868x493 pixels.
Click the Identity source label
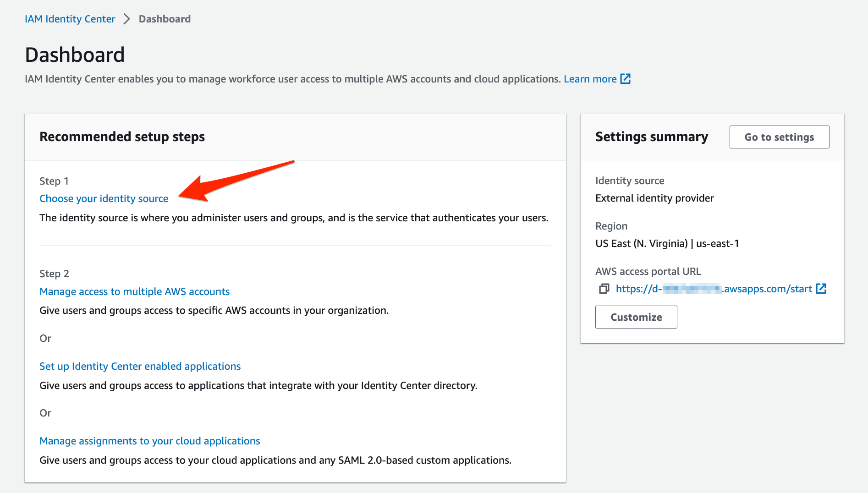tap(630, 181)
